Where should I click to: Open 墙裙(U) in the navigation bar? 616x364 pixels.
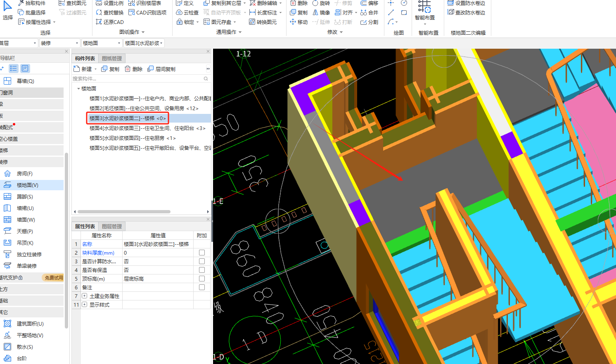tap(25, 208)
